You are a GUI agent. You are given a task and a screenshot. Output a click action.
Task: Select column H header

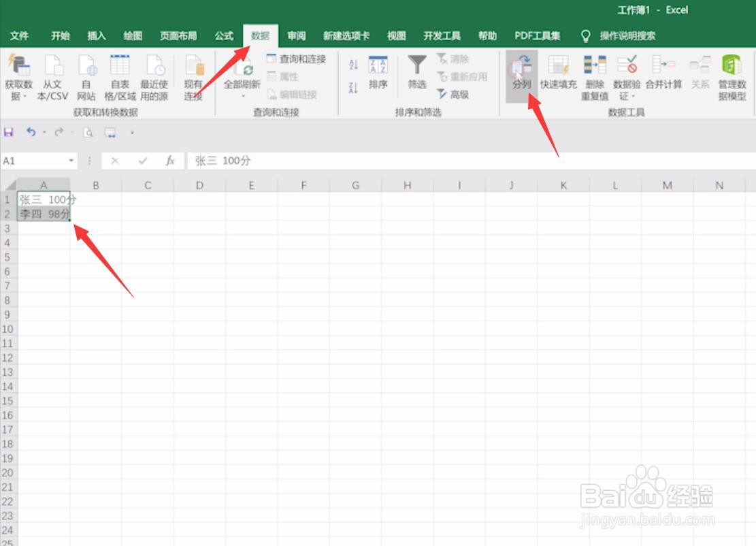(408, 185)
